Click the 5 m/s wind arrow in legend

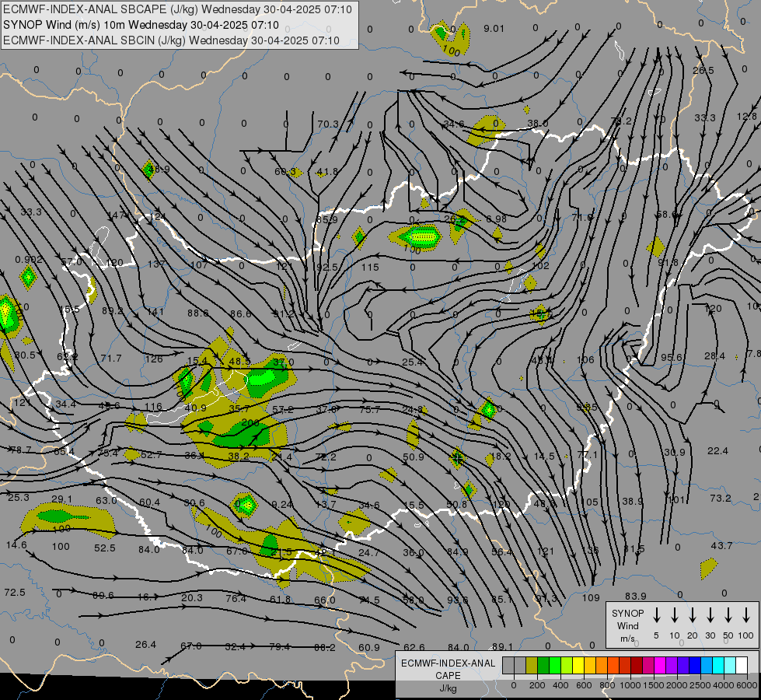656,615
